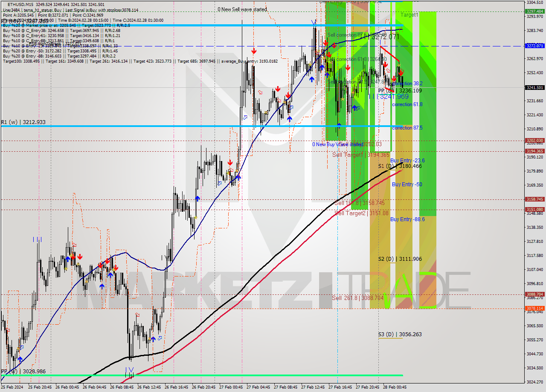Click the 28 Feb 00:45 time axis label
The width and height of the screenshot is (546, 392).
point(395,387)
